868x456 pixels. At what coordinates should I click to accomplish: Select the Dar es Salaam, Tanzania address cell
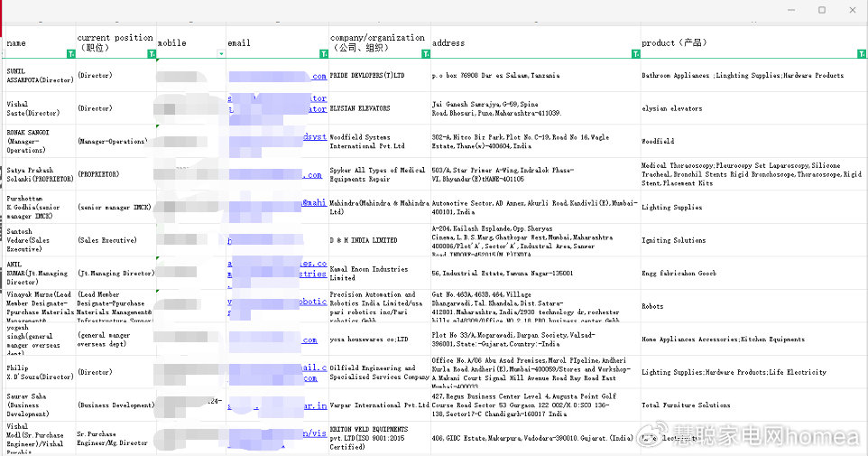535,75
